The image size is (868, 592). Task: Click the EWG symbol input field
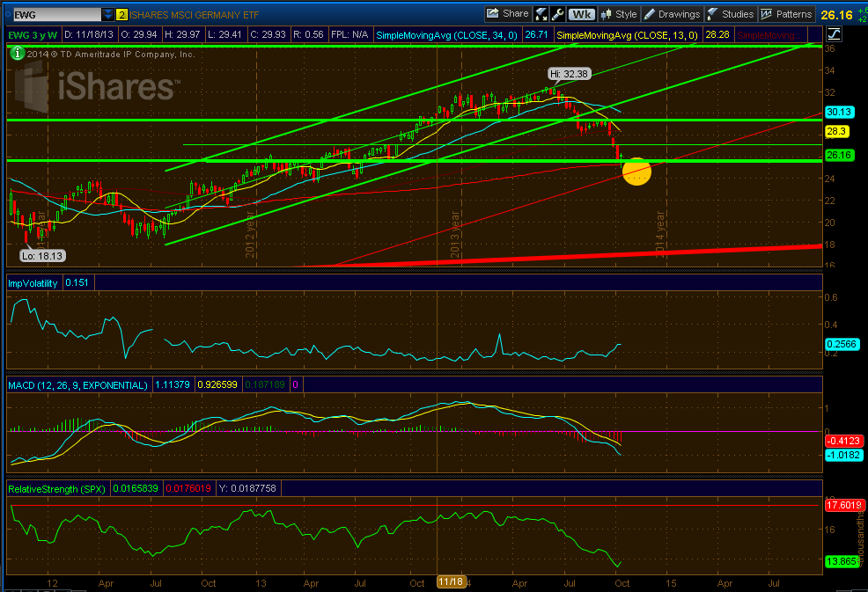coord(57,14)
